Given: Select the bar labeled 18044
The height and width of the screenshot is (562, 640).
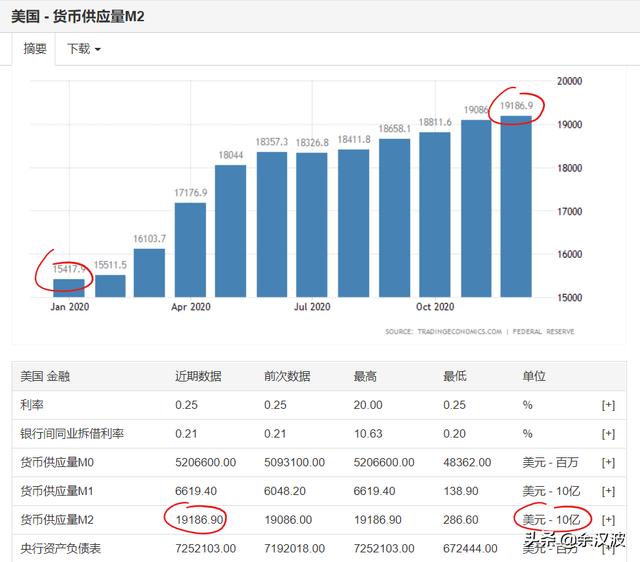Looking at the screenshot, I should click(231, 231).
